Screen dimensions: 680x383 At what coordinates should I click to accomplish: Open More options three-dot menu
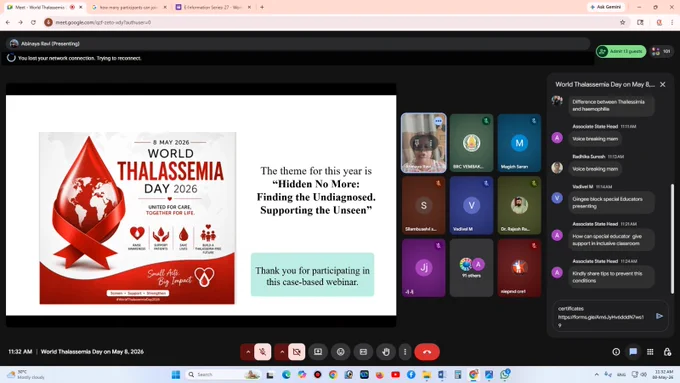point(405,352)
